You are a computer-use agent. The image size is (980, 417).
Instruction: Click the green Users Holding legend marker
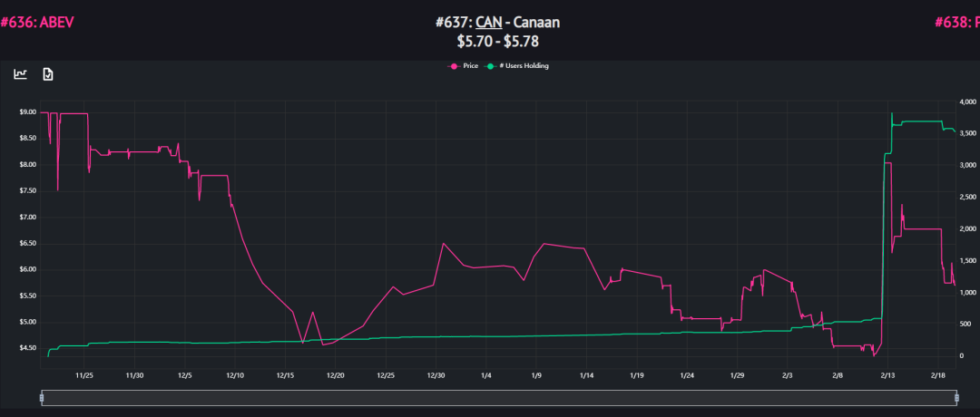491,66
